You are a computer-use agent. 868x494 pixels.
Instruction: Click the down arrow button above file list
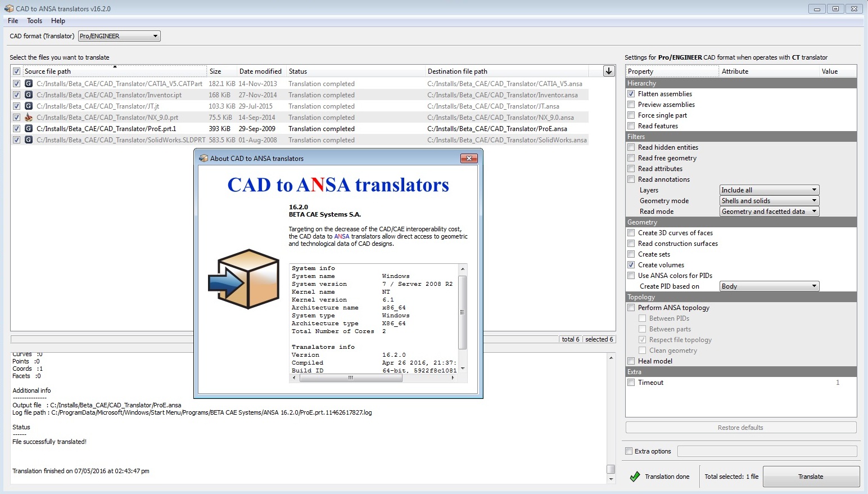click(x=608, y=71)
